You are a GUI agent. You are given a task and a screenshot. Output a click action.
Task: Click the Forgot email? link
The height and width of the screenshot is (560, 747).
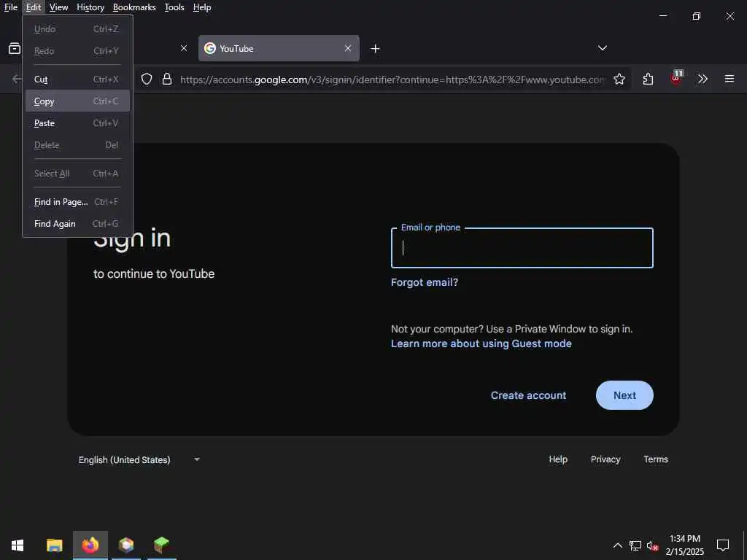[425, 282]
